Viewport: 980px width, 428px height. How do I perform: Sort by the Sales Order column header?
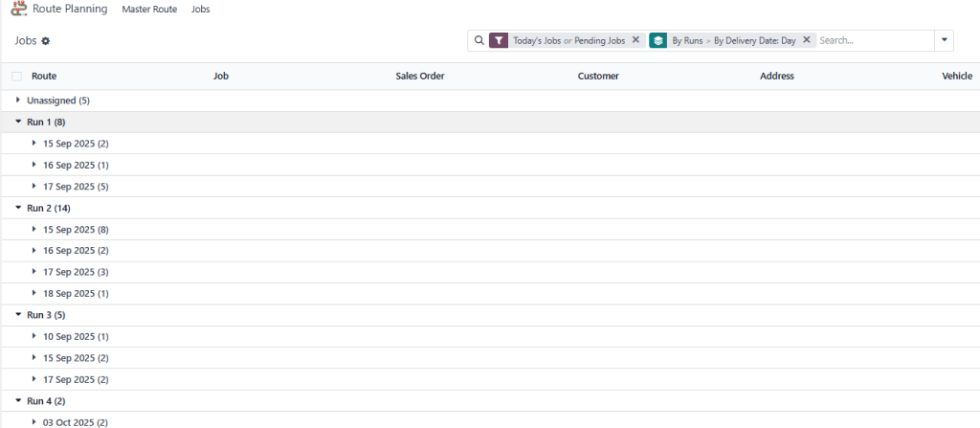pyautogui.click(x=419, y=76)
